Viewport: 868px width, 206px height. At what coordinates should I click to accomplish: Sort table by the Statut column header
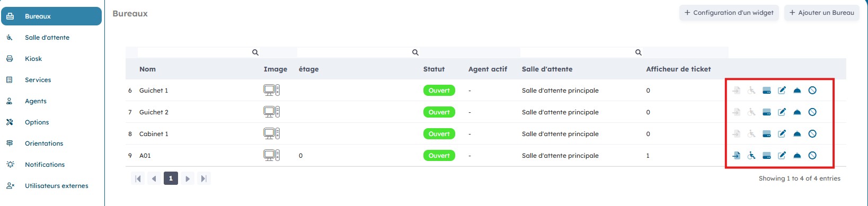(434, 69)
